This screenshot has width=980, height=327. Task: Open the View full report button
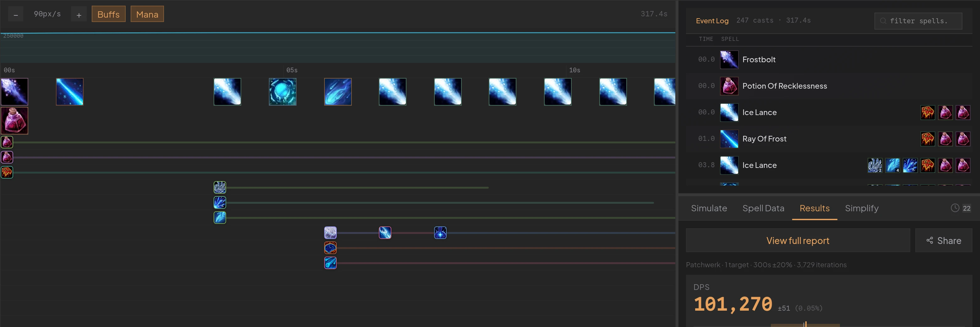pos(798,241)
